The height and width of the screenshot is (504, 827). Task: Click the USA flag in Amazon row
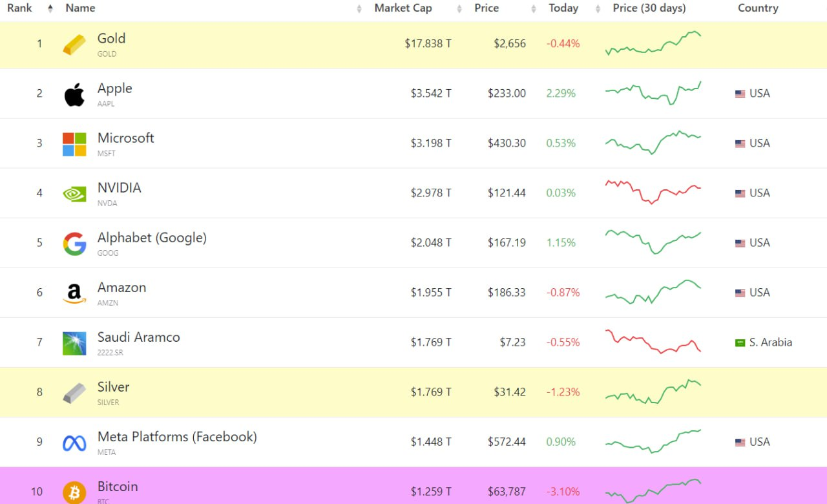(x=740, y=293)
